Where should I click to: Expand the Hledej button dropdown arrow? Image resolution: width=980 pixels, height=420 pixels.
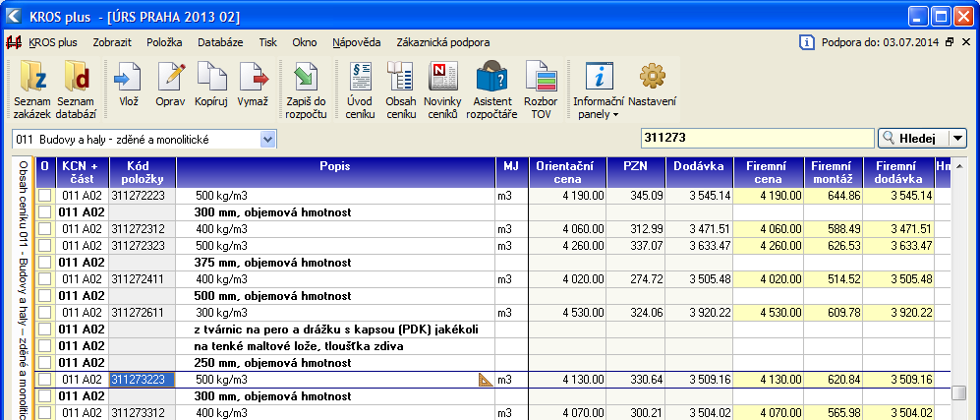[x=957, y=139]
